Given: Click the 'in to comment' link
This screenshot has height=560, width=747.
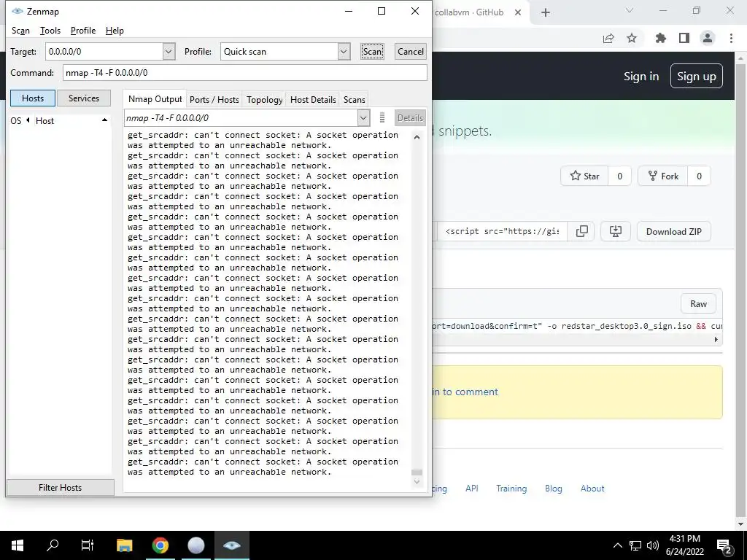Looking at the screenshot, I should (x=465, y=392).
